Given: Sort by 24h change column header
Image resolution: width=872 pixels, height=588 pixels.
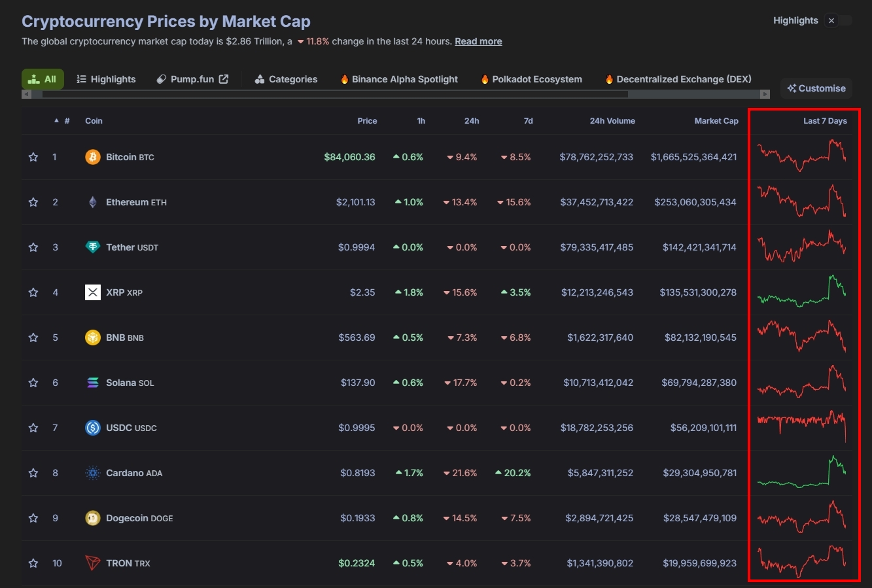Looking at the screenshot, I should [472, 121].
